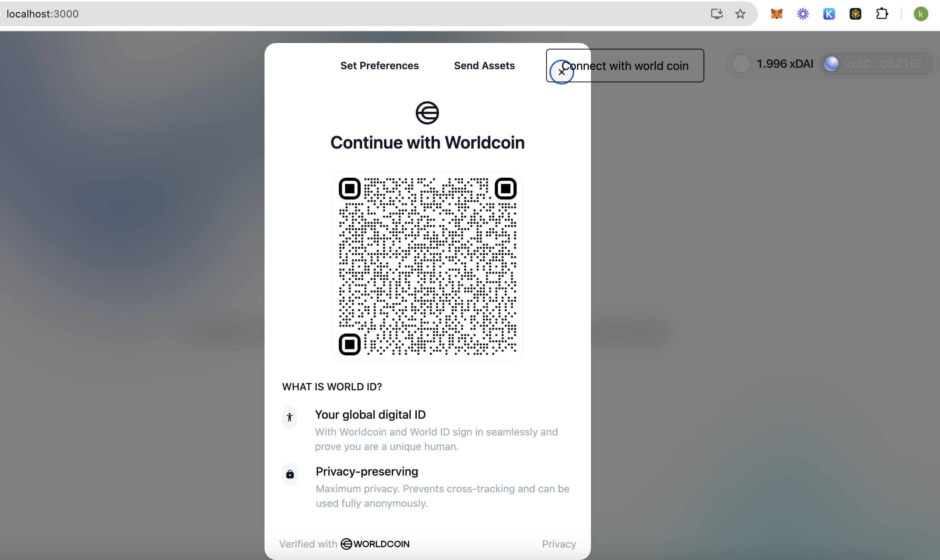Image resolution: width=940 pixels, height=560 pixels.
Task: Click the Worldcoin logo above the heading
Action: [427, 113]
